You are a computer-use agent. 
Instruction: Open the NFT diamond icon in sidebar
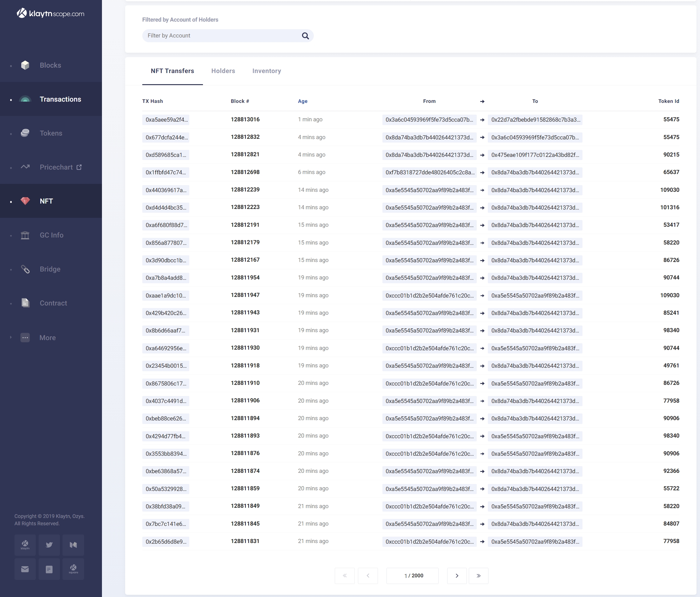click(25, 201)
